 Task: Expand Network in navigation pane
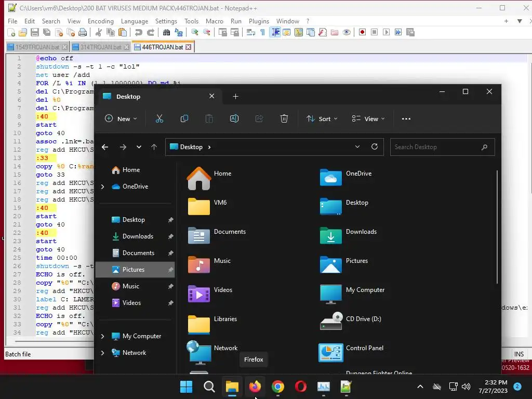click(102, 353)
